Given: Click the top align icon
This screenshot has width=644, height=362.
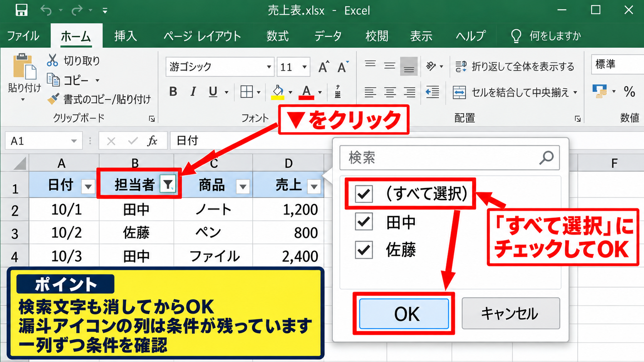Looking at the screenshot, I should [371, 64].
